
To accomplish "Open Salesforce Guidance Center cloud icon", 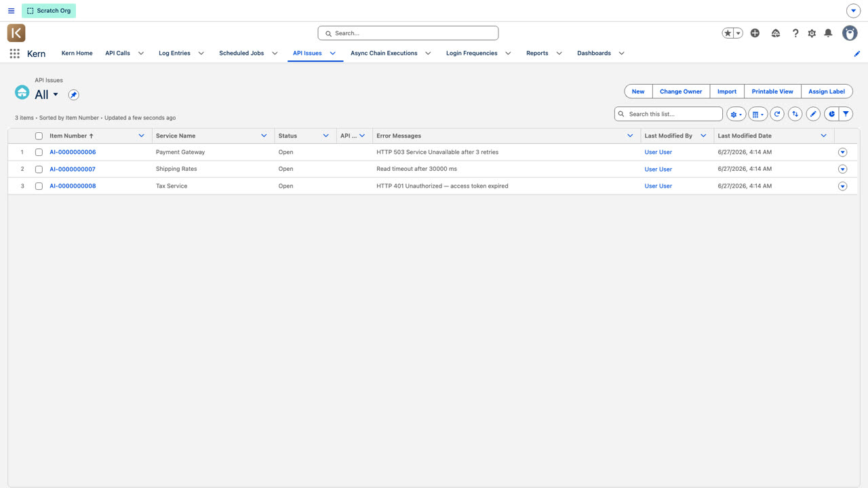I will point(776,33).
